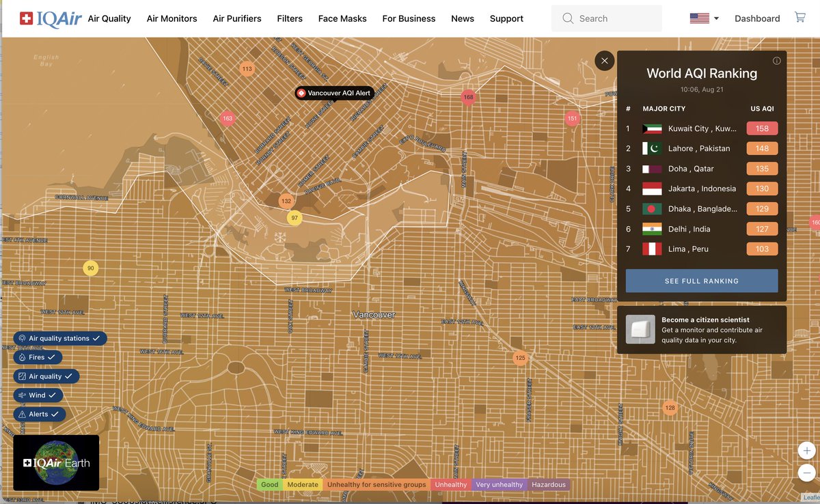Select the station marker showing 132
Image resolution: width=820 pixels, height=504 pixels.
(286, 201)
